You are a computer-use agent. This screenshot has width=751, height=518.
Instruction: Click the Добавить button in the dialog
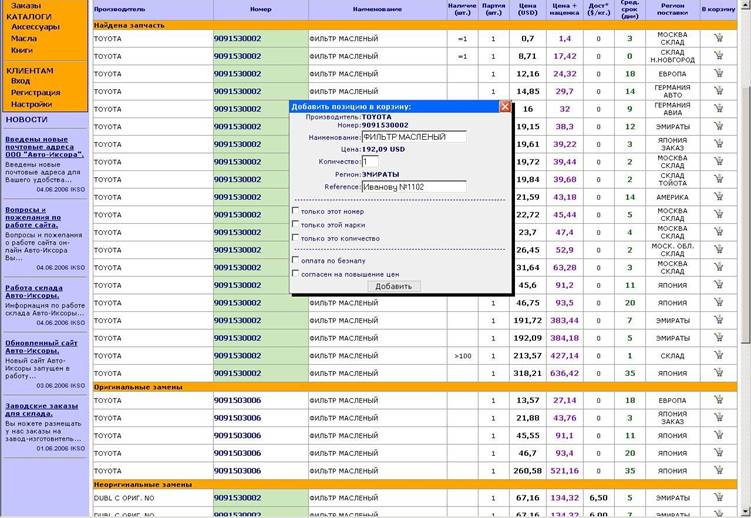394,286
